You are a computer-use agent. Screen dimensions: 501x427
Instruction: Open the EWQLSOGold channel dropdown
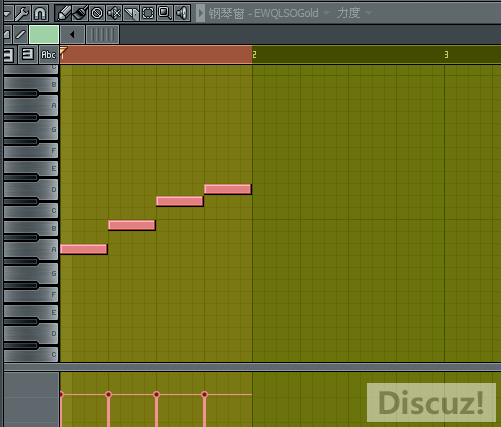tap(327, 13)
